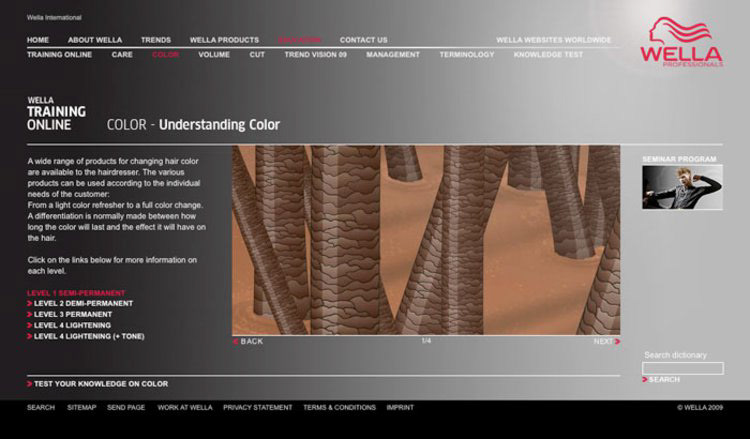This screenshot has height=439, width=750.
Task: Click the Wella International label
Action: click(x=54, y=18)
